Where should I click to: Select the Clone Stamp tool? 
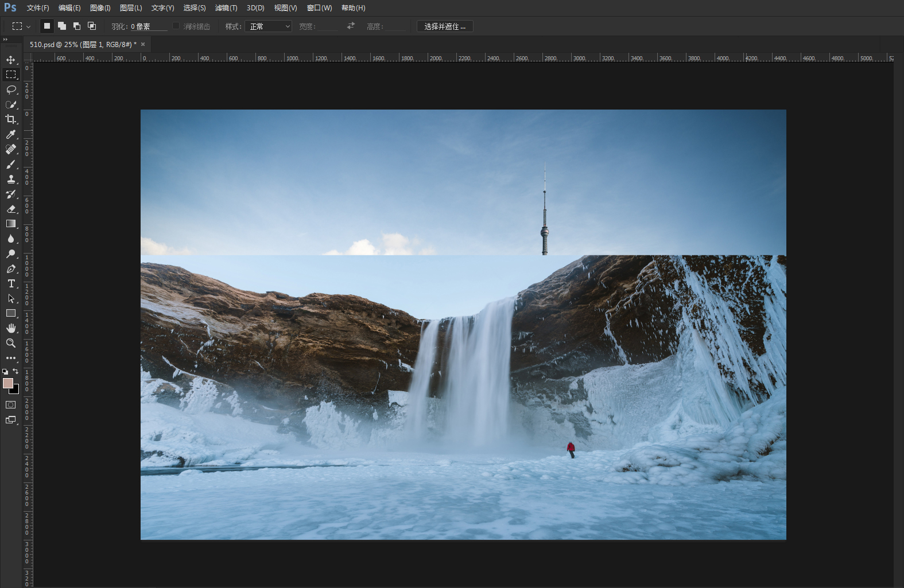[11, 179]
